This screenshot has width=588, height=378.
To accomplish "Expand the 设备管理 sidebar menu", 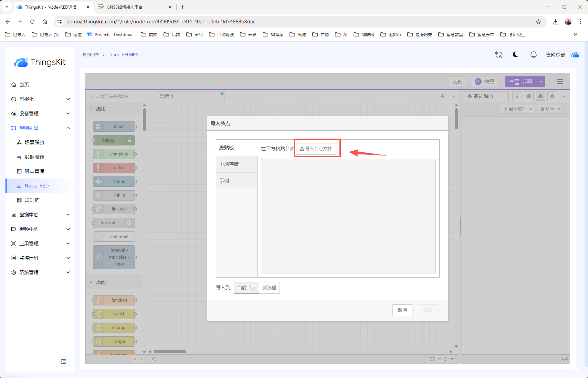I will [41, 114].
